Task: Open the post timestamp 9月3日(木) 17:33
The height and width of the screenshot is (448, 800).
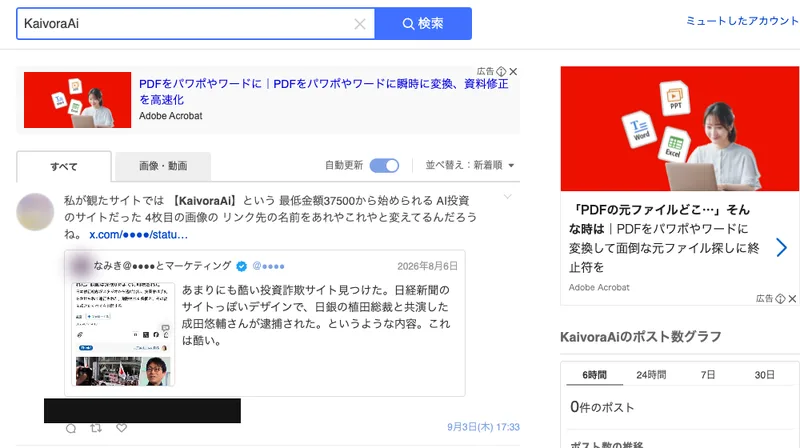Action: click(483, 427)
